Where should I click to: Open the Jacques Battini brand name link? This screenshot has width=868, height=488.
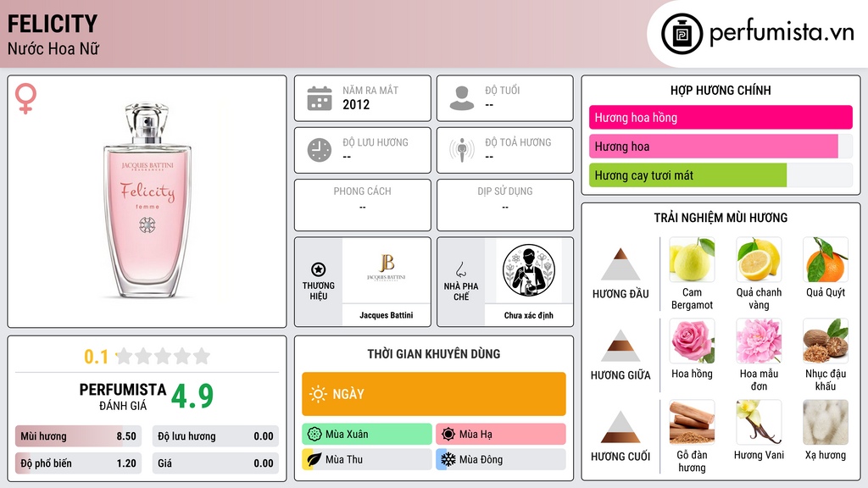click(387, 315)
